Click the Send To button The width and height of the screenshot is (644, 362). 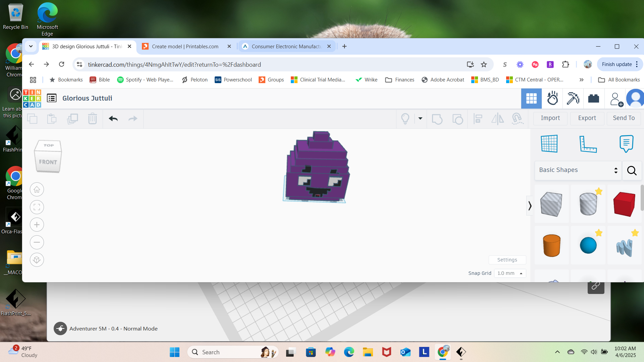click(624, 118)
